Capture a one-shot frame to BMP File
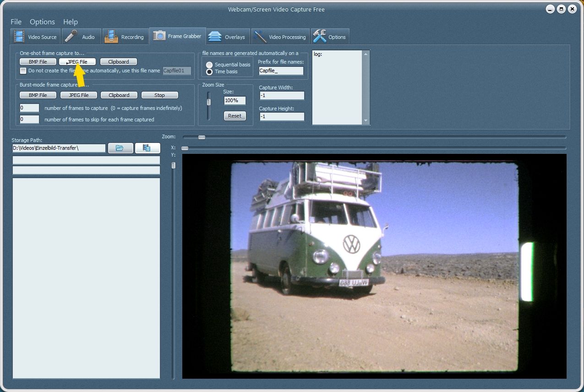The width and height of the screenshot is (584, 392). pyautogui.click(x=38, y=62)
